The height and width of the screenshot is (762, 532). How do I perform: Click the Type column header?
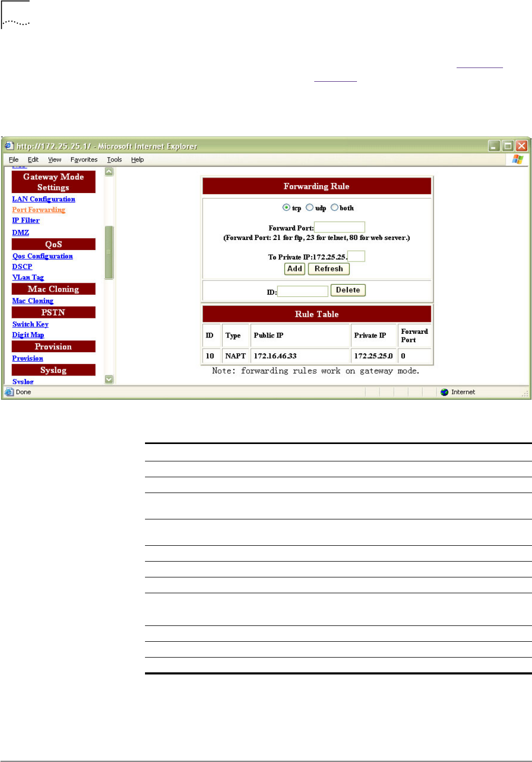pos(235,335)
